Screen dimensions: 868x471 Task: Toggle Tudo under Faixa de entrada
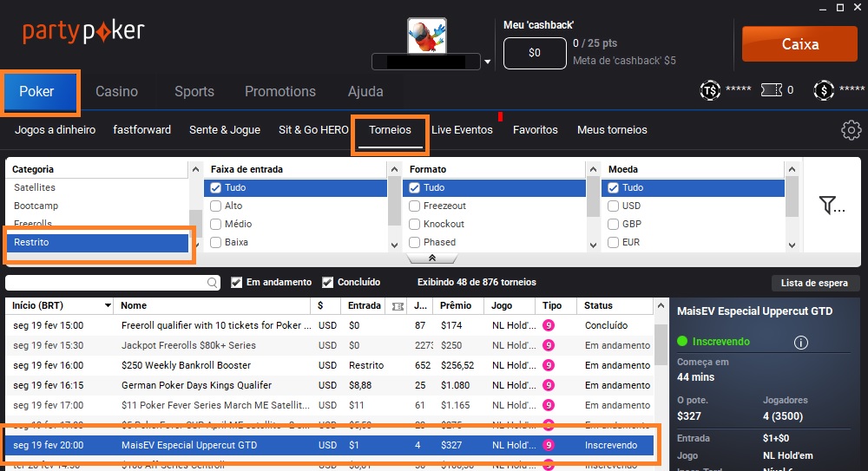[x=216, y=187]
